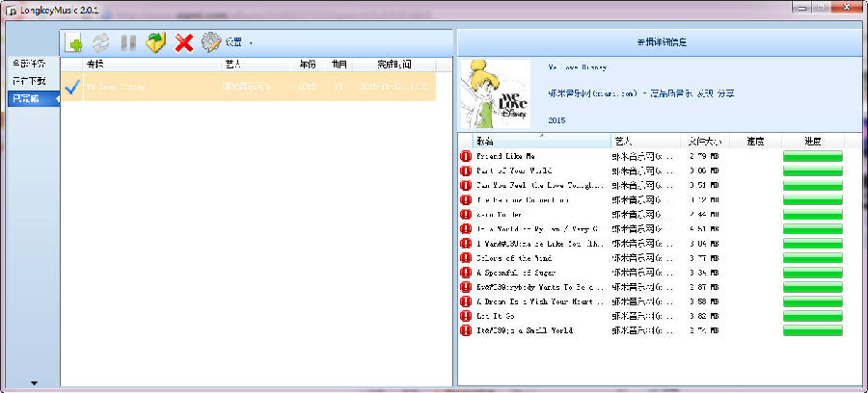Sort tracks by 歌名 column header
The image size is (868, 393).
pyautogui.click(x=541, y=142)
